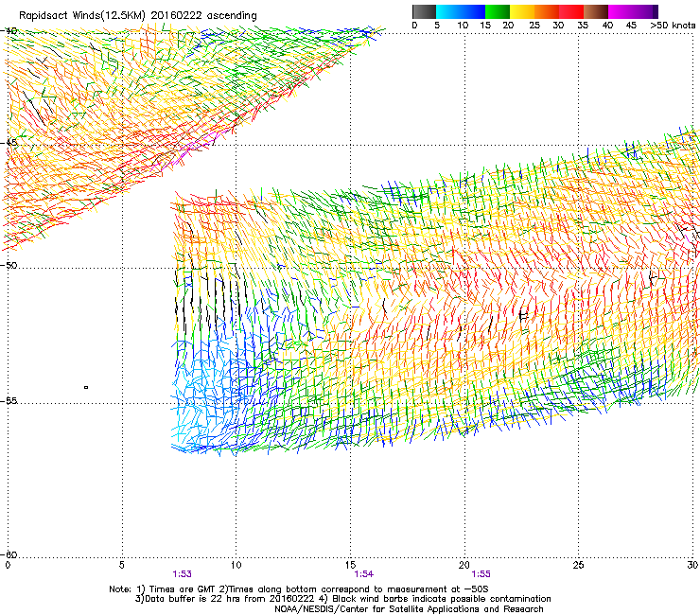The width and height of the screenshot is (700, 615).
Task: Click latitude axis label -45
Action: point(9,143)
